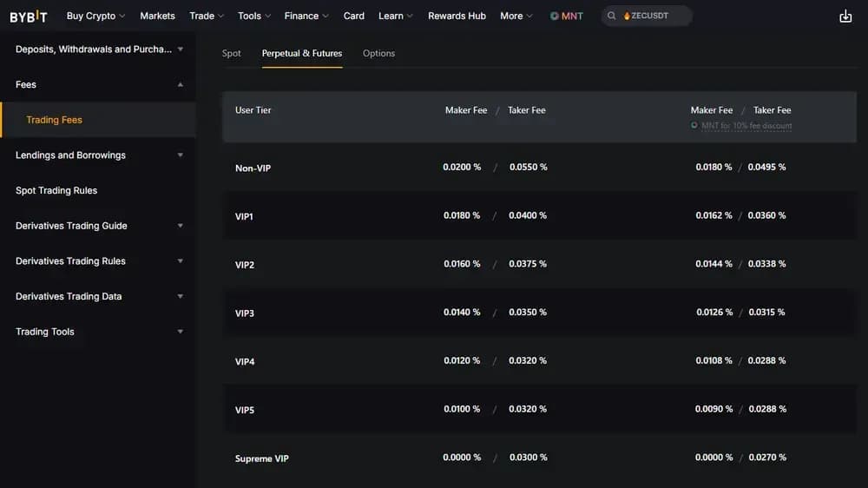Expand Trading Tools section
This screenshot has height=488, width=868.
coord(98,332)
